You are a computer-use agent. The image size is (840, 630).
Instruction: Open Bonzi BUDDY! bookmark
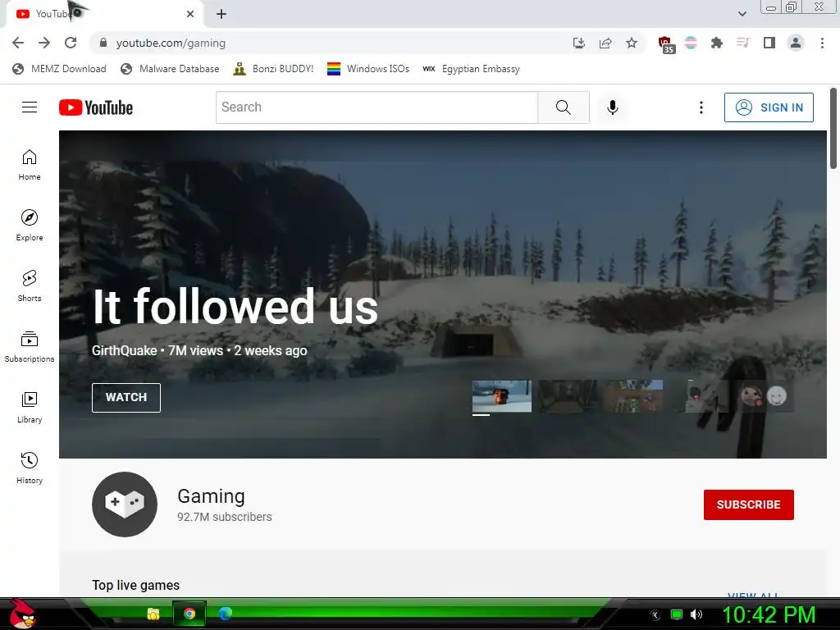click(273, 69)
